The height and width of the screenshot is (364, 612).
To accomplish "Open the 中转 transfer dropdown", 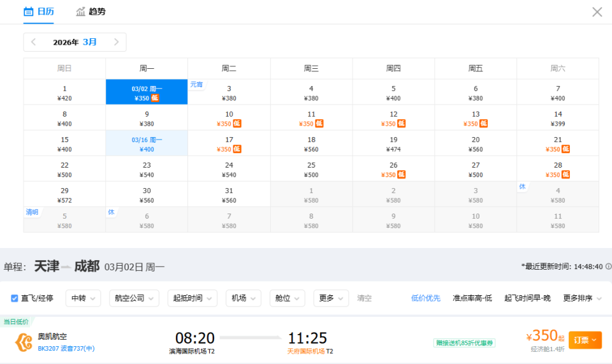I will (83, 298).
